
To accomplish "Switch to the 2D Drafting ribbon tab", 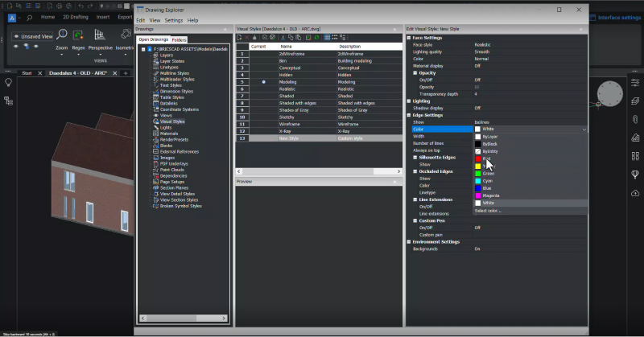I will coord(76,17).
